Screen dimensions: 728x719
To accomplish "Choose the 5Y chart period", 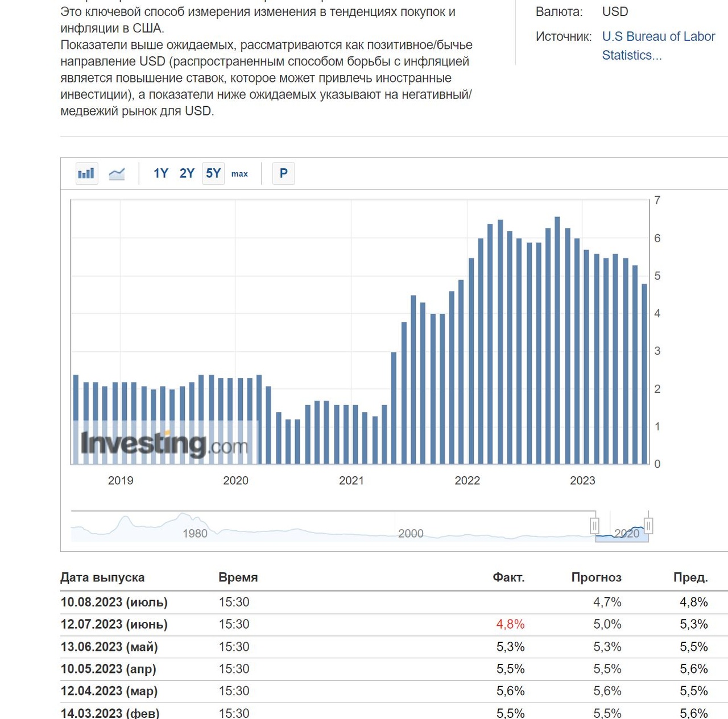I will 213,173.
